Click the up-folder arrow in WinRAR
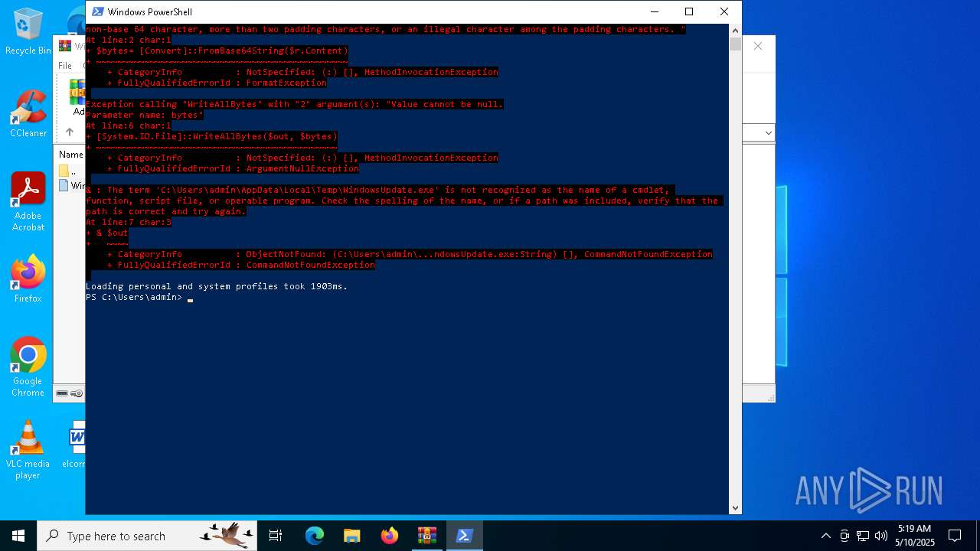Image resolution: width=980 pixels, height=551 pixels. pyautogui.click(x=69, y=132)
